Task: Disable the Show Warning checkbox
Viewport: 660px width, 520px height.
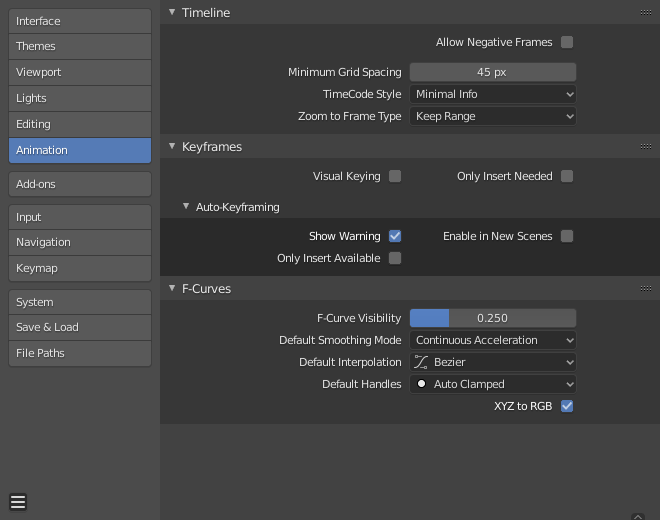Action: coord(395,236)
